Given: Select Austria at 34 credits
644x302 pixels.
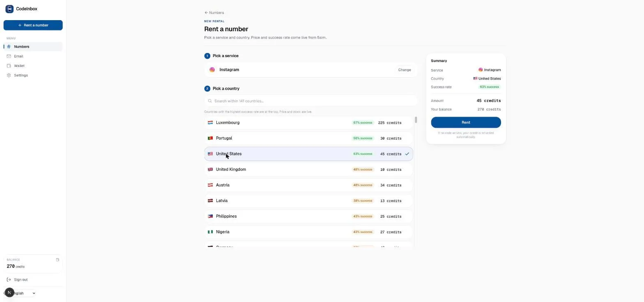Looking at the screenshot, I should (x=308, y=185).
